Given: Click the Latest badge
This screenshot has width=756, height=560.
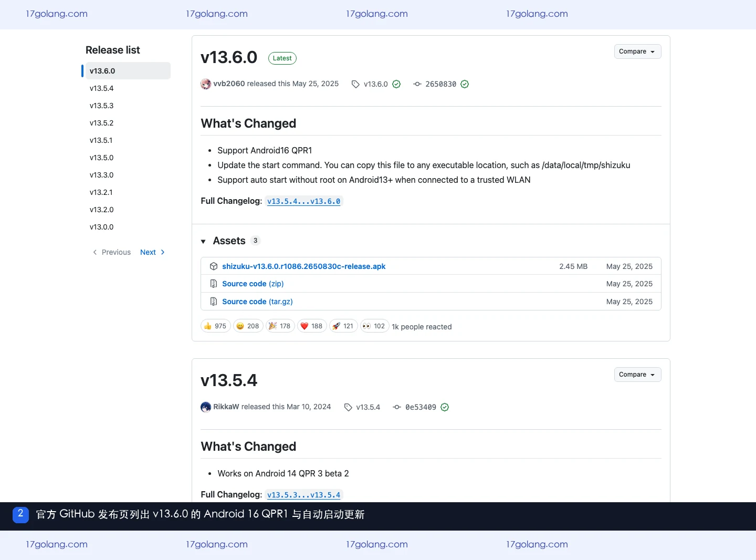Looking at the screenshot, I should [282, 58].
